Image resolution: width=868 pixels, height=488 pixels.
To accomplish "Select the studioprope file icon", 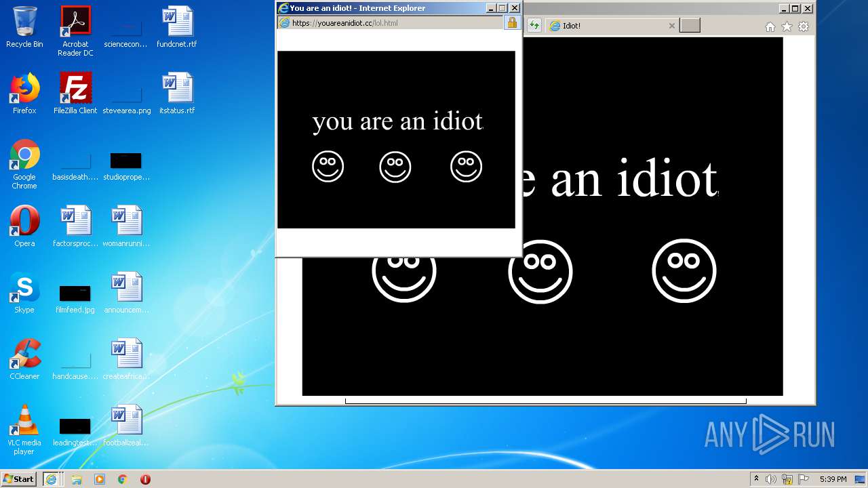I will [126, 164].
